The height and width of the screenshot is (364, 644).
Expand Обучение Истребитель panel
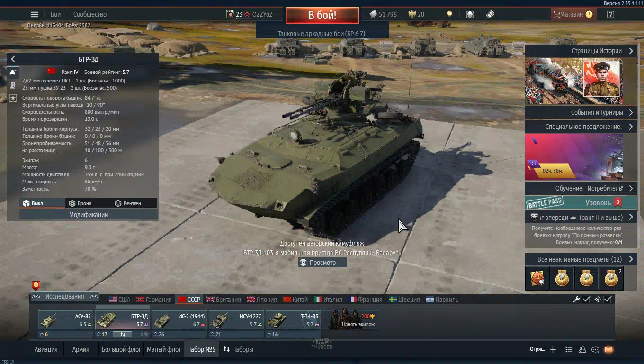581,188
